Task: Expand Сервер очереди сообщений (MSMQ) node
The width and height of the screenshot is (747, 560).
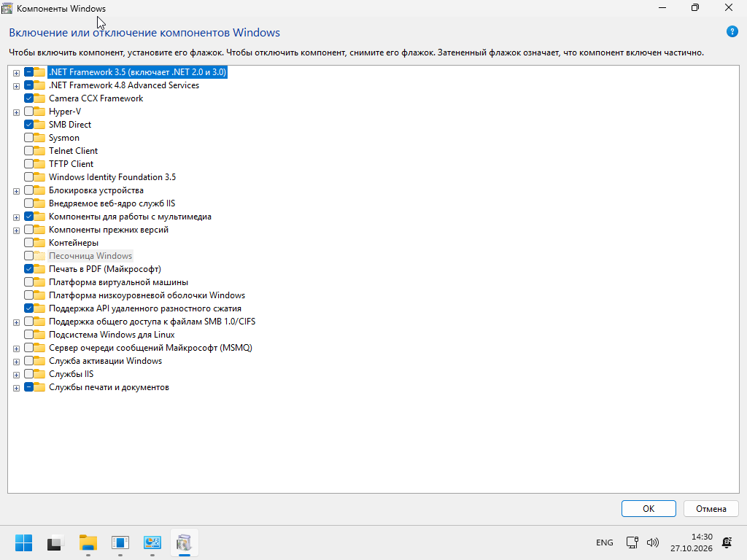Action: [x=16, y=349]
